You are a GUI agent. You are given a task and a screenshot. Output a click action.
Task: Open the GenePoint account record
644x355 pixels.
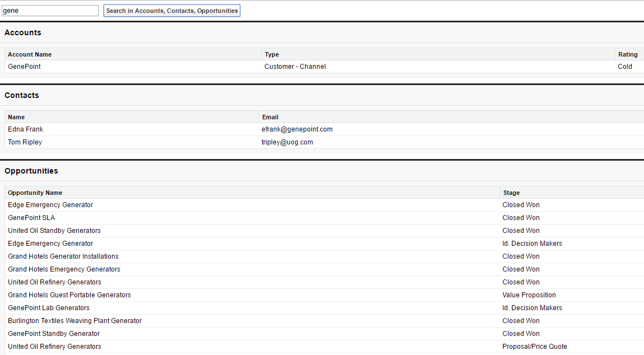[x=24, y=66]
